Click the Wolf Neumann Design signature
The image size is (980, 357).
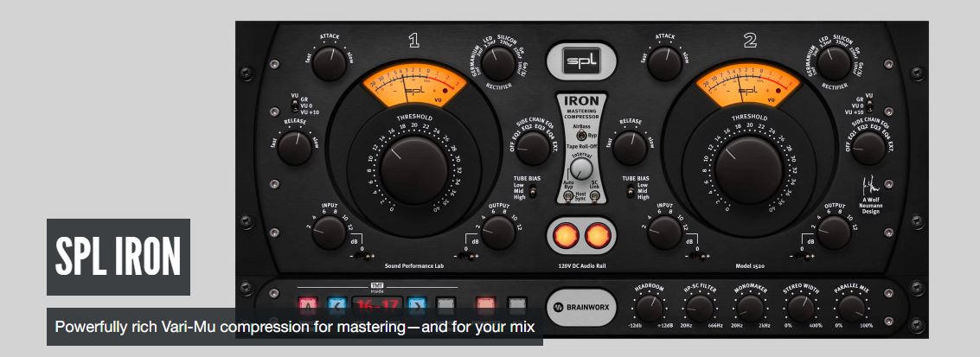coord(870,194)
